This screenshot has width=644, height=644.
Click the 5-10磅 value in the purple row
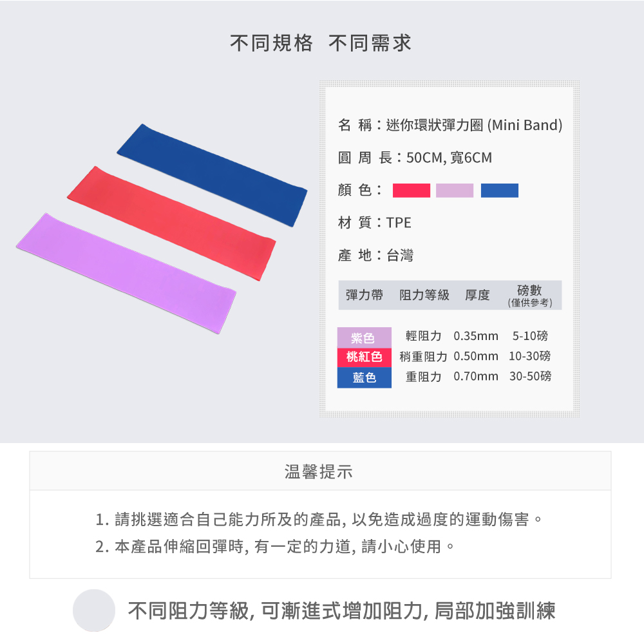(530, 336)
